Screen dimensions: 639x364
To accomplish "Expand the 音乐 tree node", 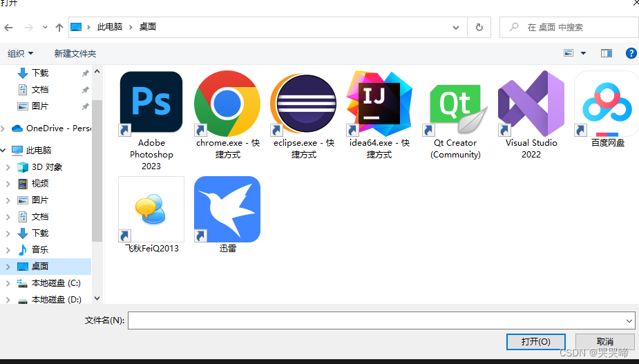I will pos(8,250).
